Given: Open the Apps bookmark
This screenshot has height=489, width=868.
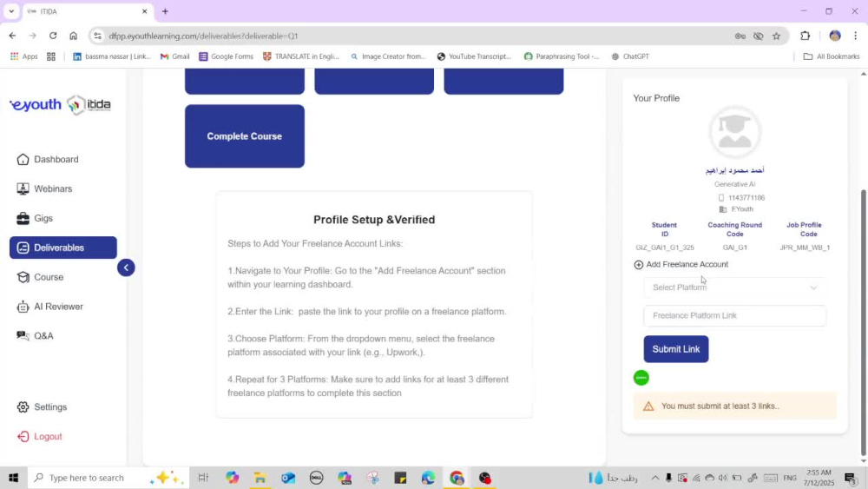Looking at the screenshot, I should (x=23, y=56).
